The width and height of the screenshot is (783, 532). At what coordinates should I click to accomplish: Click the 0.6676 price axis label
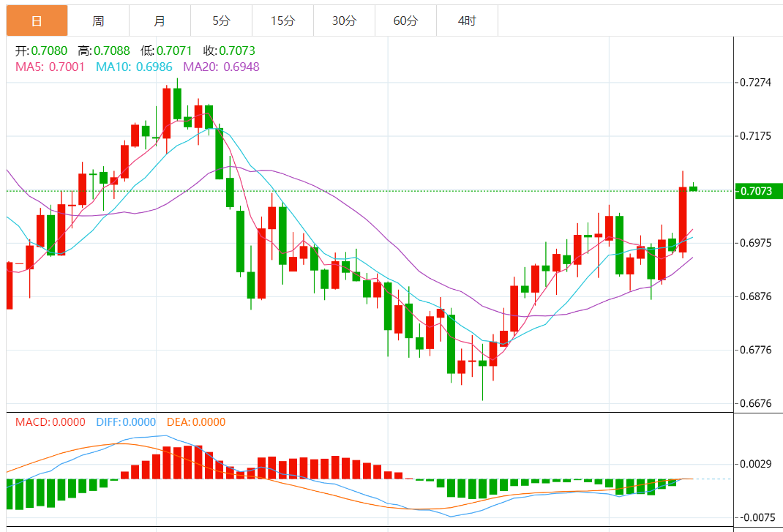coord(755,403)
